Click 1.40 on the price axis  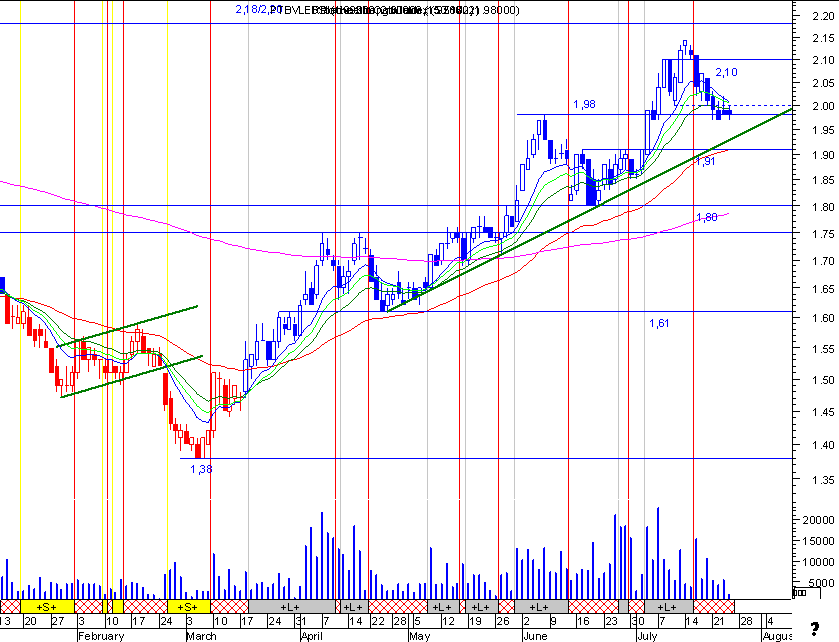(x=823, y=445)
